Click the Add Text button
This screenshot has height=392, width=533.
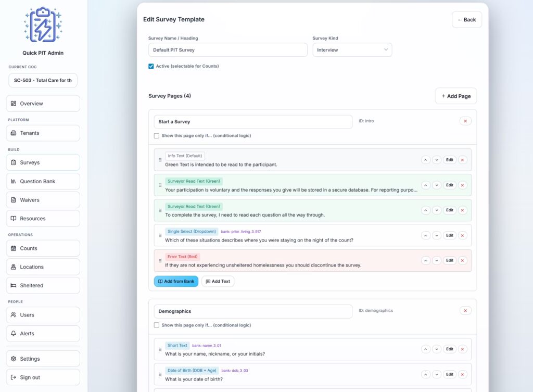point(218,281)
